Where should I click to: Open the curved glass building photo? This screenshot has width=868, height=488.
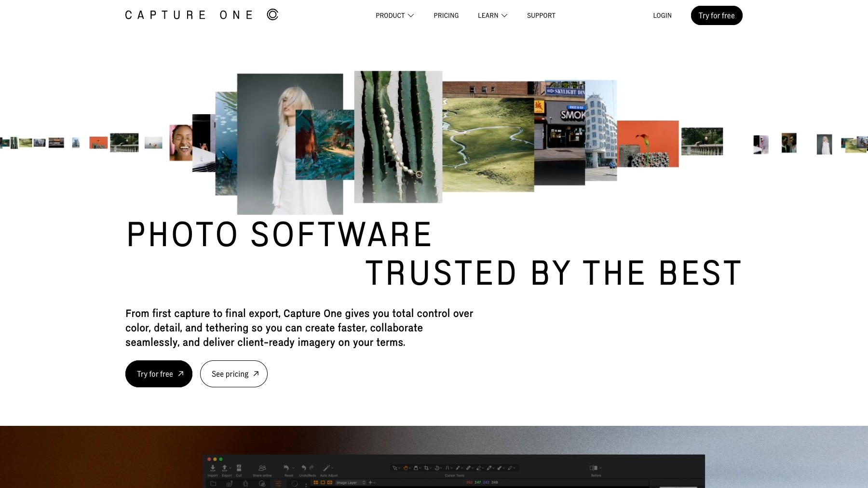[601, 130]
